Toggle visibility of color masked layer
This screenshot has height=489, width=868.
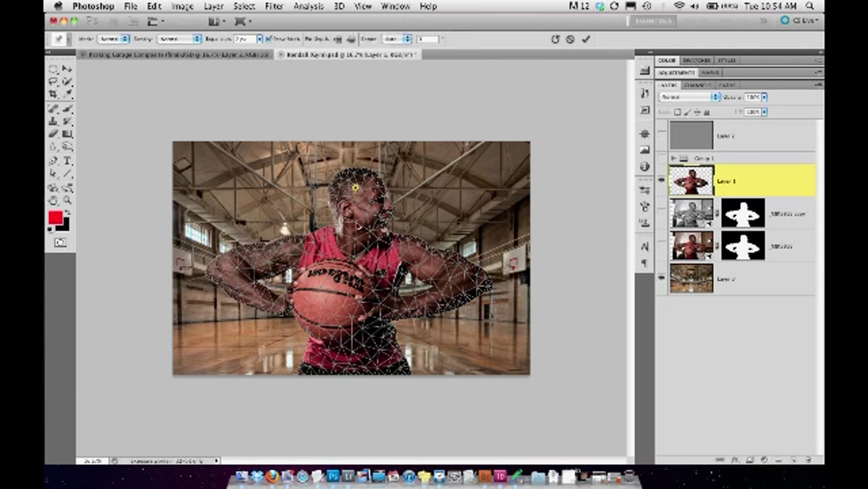[661, 246]
